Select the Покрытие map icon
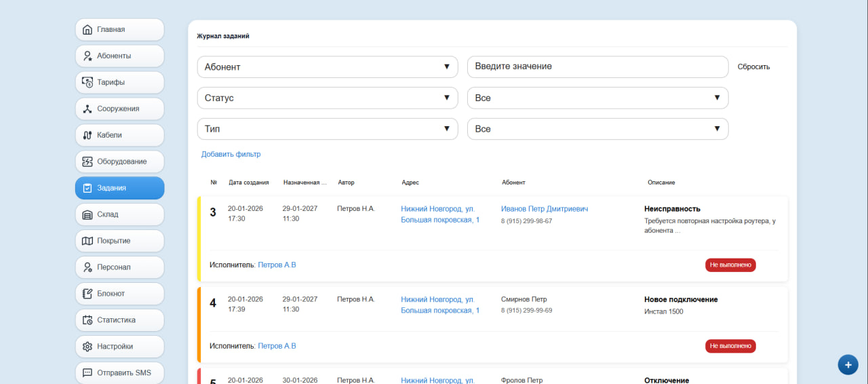This screenshot has height=384, width=868. (x=87, y=242)
